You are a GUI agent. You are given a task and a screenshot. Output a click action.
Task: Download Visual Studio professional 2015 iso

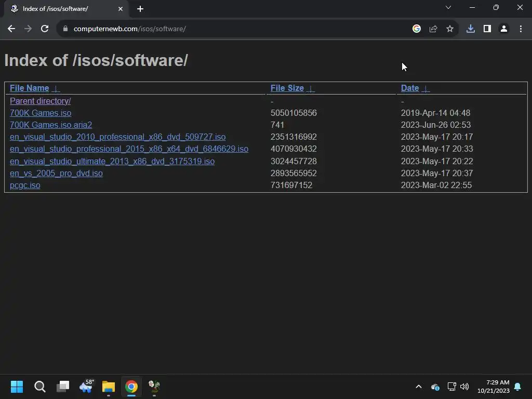129,149
